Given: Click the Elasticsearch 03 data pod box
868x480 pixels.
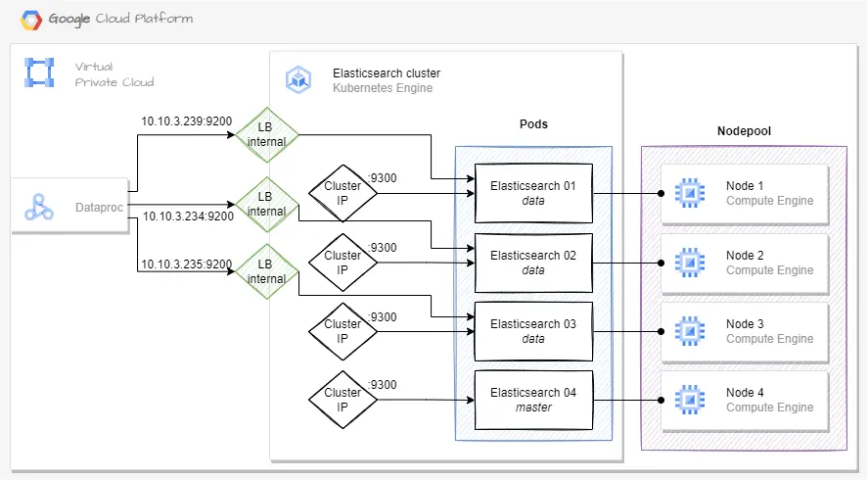Looking at the screenshot, I should coord(533,331).
